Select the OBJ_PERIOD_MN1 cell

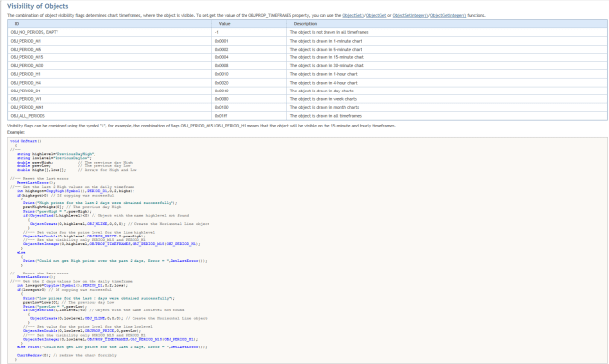pos(109,107)
